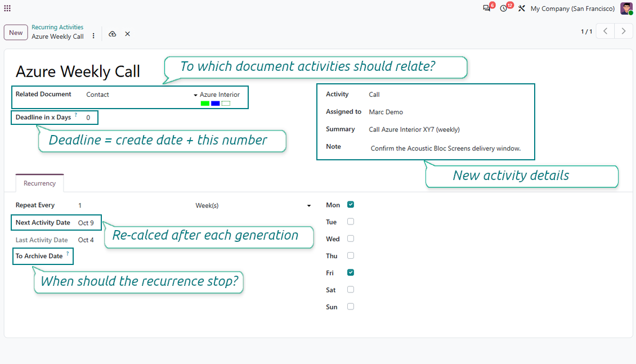Screen dimensions: 636x364
Task: Show help for To Archive Date
Action: pyautogui.click(x=68, y=253)
